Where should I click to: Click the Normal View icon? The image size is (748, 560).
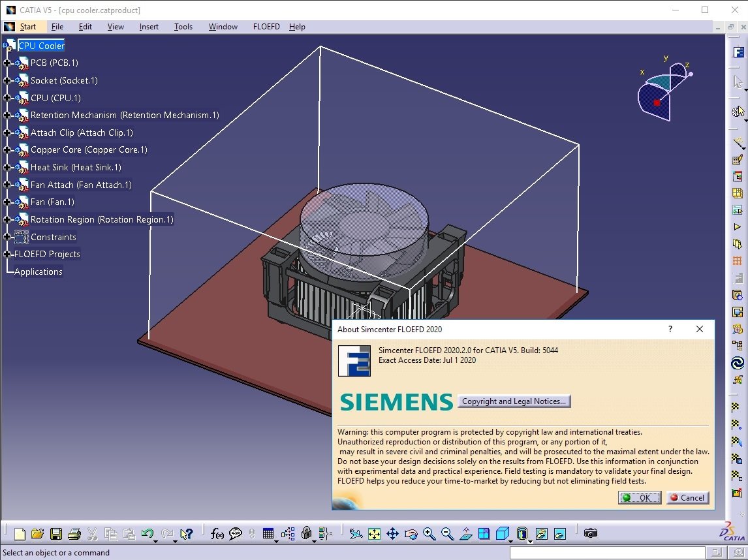coord(466,534)
